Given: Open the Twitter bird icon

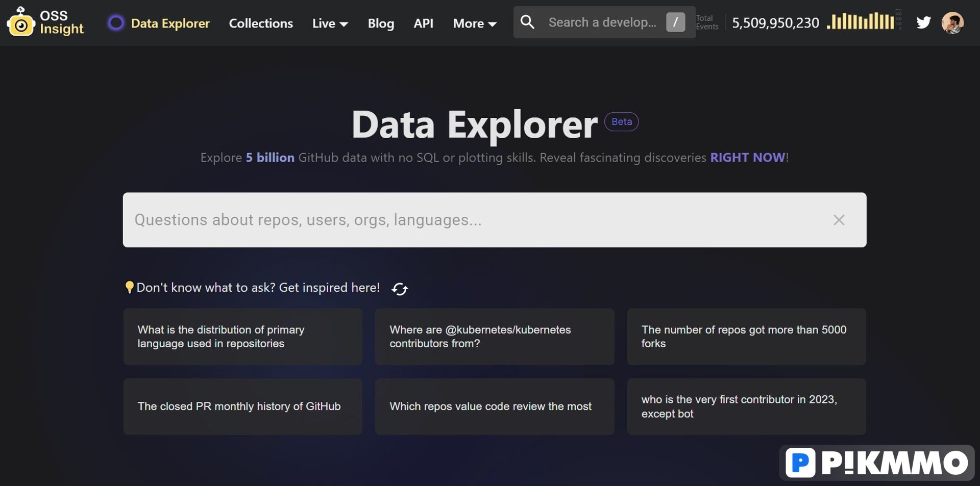Looking at the screenshot, I should coord(923,22).
